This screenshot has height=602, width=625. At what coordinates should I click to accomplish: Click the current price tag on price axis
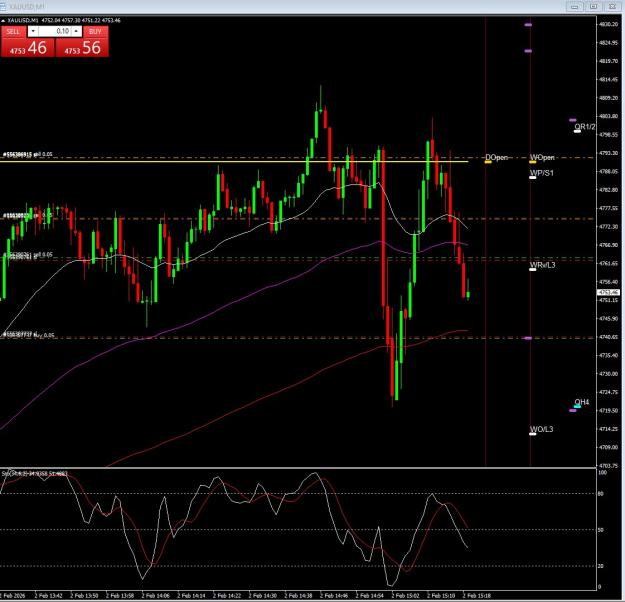pyautogui.click(x=608, y=293)
